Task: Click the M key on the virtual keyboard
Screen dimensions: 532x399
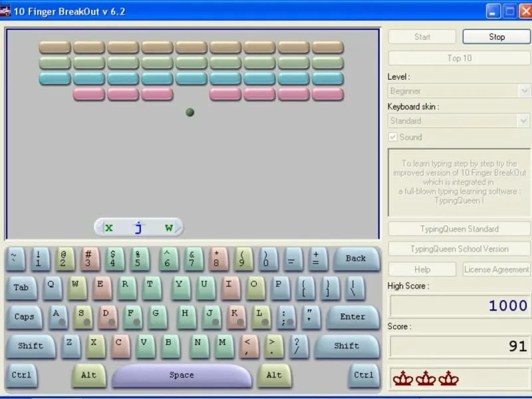Action: (224, 346)
